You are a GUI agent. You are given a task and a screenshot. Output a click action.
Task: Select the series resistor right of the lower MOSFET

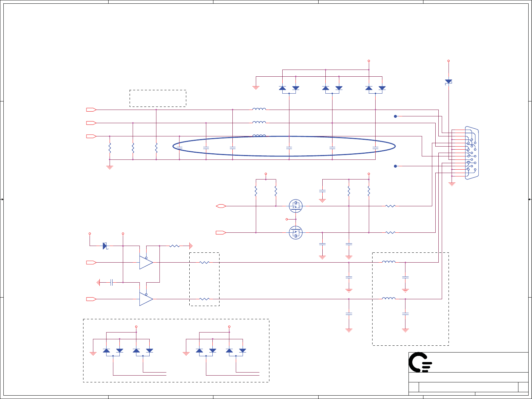click(x=391, y=232)
